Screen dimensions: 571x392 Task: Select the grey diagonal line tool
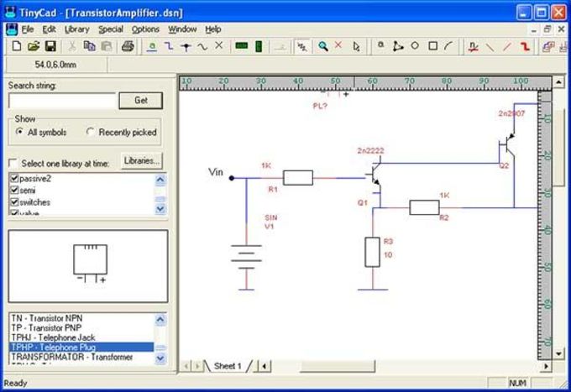(x=490, y=46)
